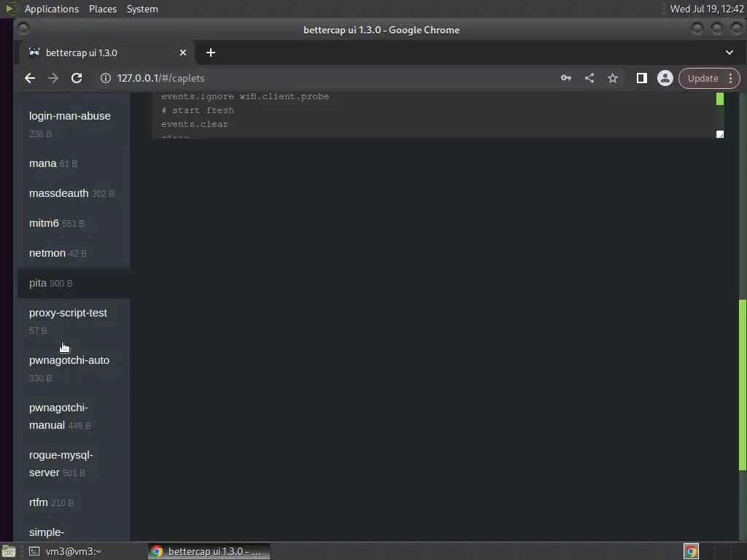Click the caplet code text area

point(433,116)
